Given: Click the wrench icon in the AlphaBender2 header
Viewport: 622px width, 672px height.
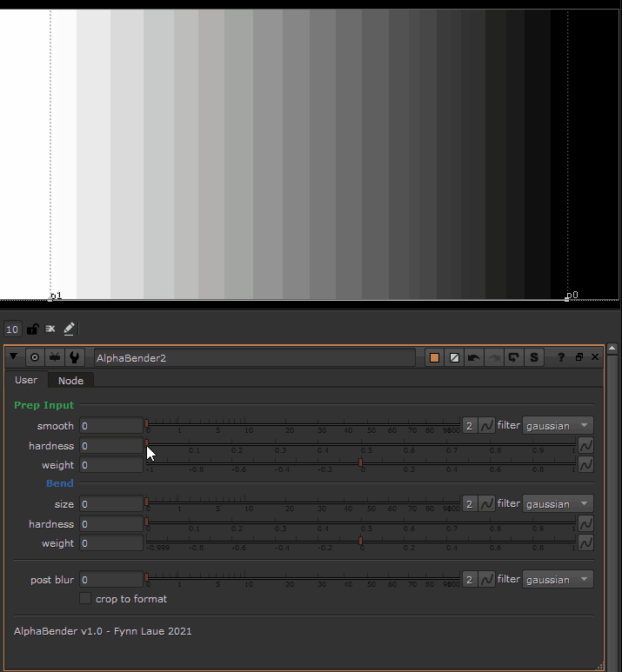Looking at the screenshot, I should pos(75,357).
